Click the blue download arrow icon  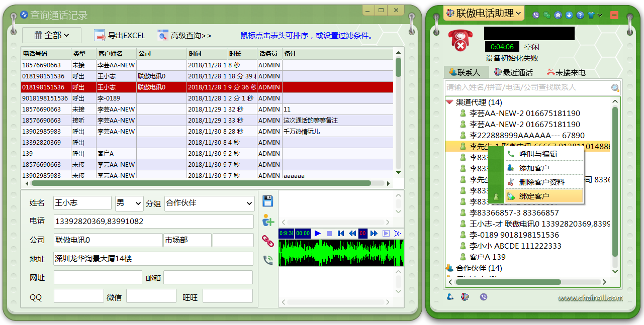click(x=569, y=15)
